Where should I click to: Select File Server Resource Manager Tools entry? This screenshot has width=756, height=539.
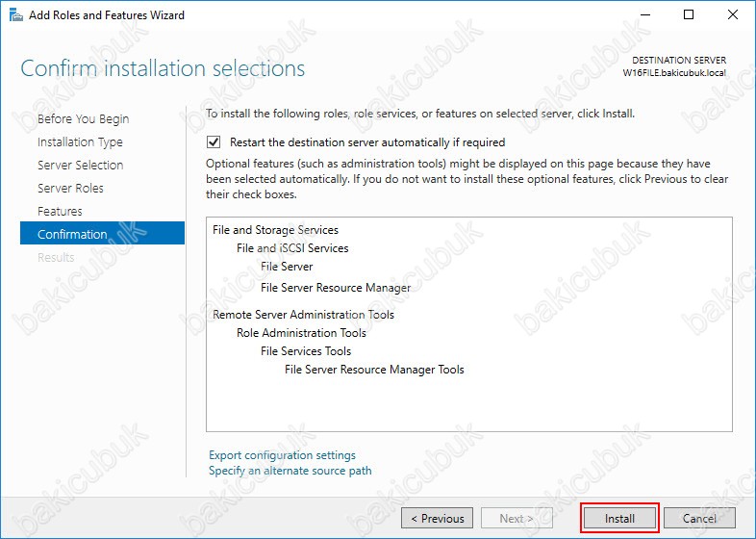coord(374,370)
